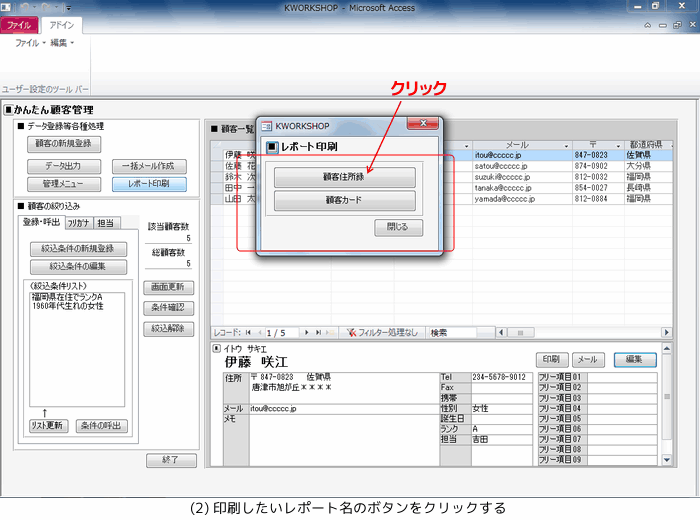Viewport: 700px width, 520px height.
Task: Click 閉じる in the KWORKSHOP dialog
Action: pyautogui.click(x=398, y=227)
